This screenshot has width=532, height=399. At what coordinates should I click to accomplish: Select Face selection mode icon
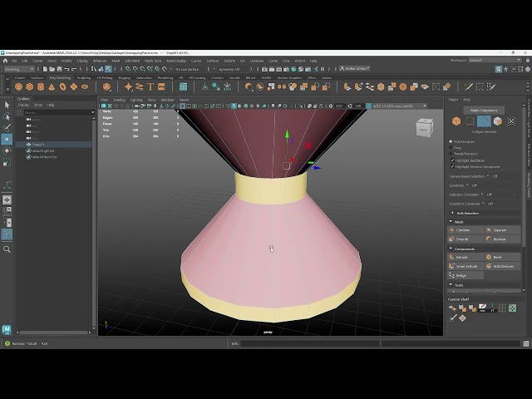point(498,121)
